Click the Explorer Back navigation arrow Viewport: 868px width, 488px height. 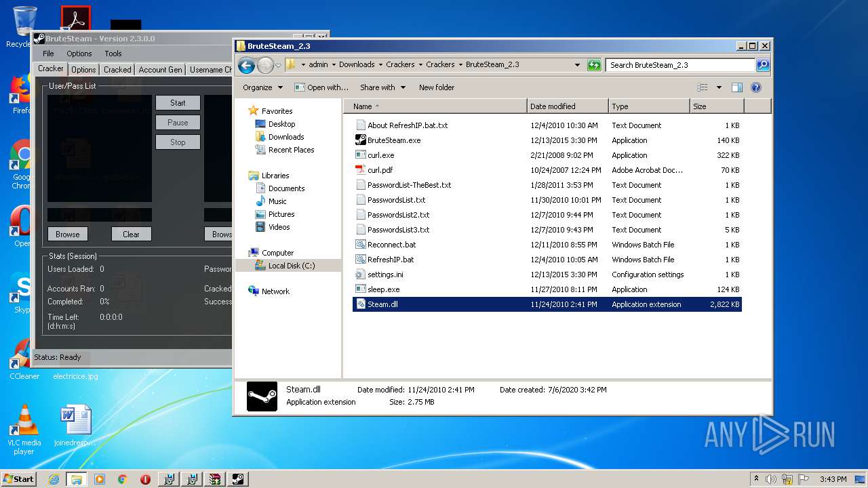[x=246, y=65]
